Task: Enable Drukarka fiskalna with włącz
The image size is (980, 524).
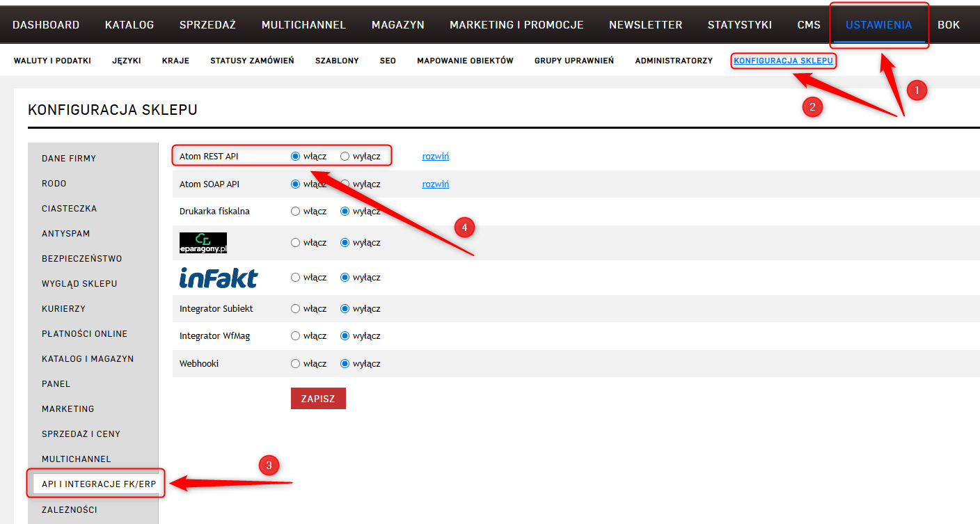Action: tap(295, 212)
